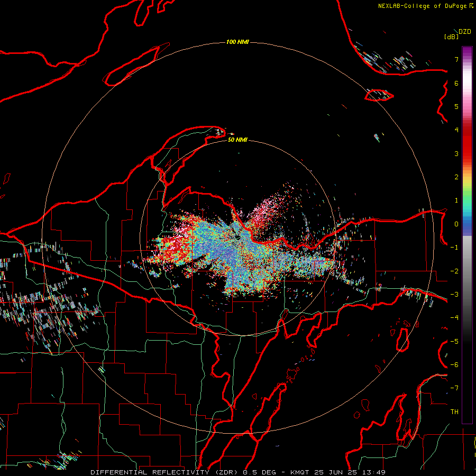This screenshot has height=476, width=476.
Task: Click the 100 NMI range ring label
Action: [237, 42]
